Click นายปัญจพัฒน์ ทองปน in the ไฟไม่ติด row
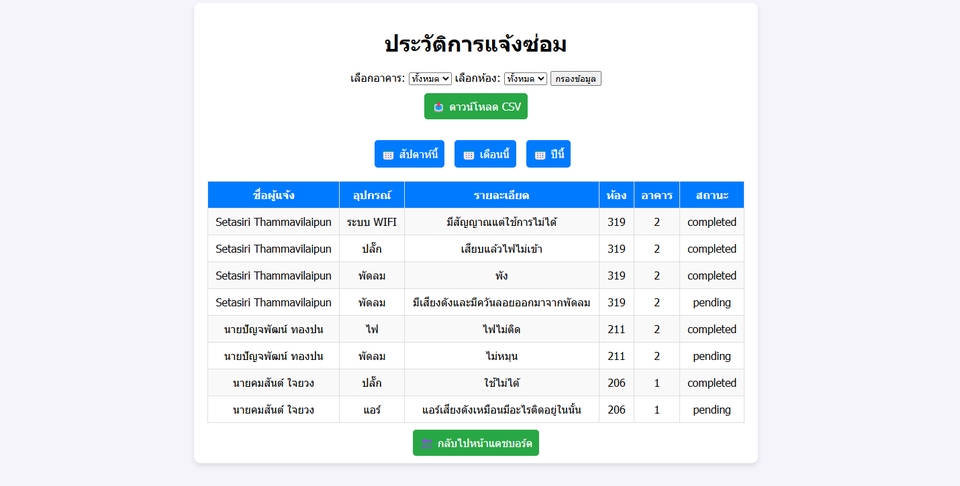 (x=274, y=329)
